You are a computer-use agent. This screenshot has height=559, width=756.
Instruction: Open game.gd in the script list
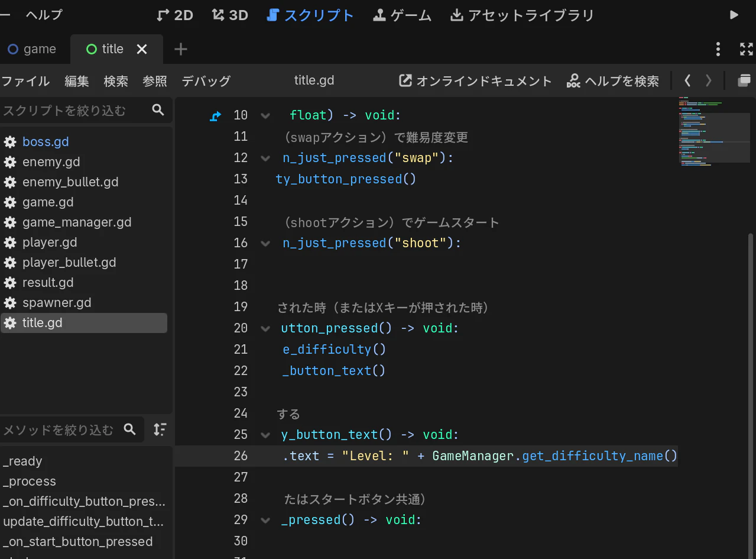[48, 202]
